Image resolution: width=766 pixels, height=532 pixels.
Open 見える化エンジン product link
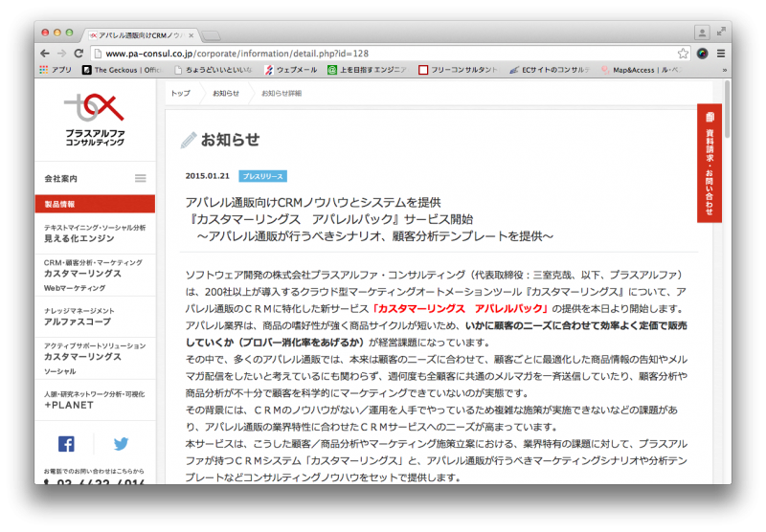[x=95, y=233]
